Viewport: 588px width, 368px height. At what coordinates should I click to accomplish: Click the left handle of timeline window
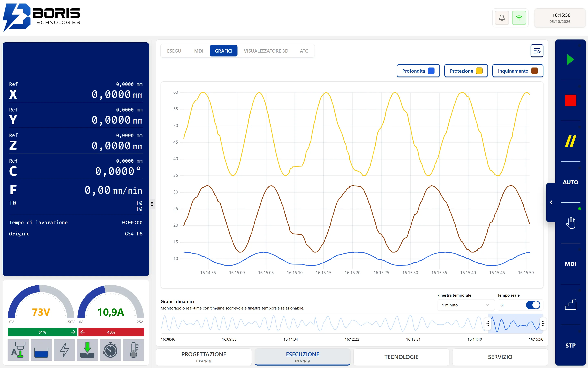point(488,323)
